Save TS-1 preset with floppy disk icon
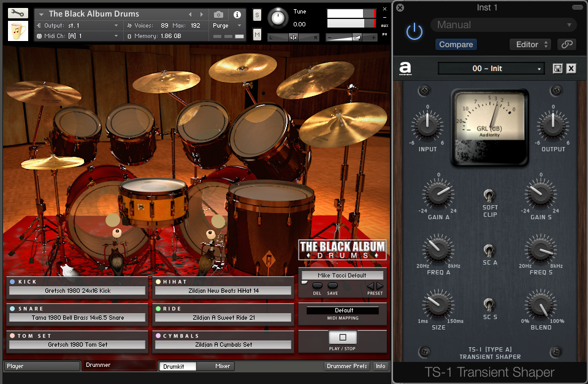The image size is (588, 384). tap(557, 68)
